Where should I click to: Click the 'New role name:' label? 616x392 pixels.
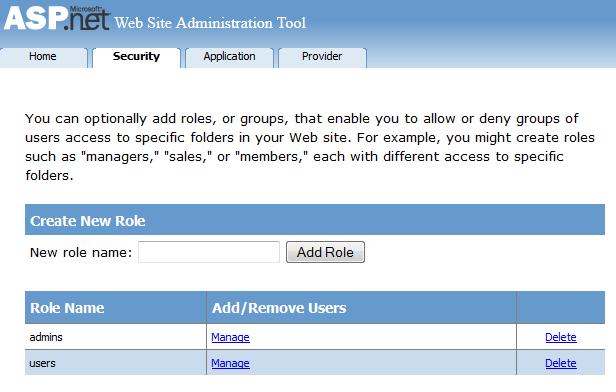pos(81,252)
